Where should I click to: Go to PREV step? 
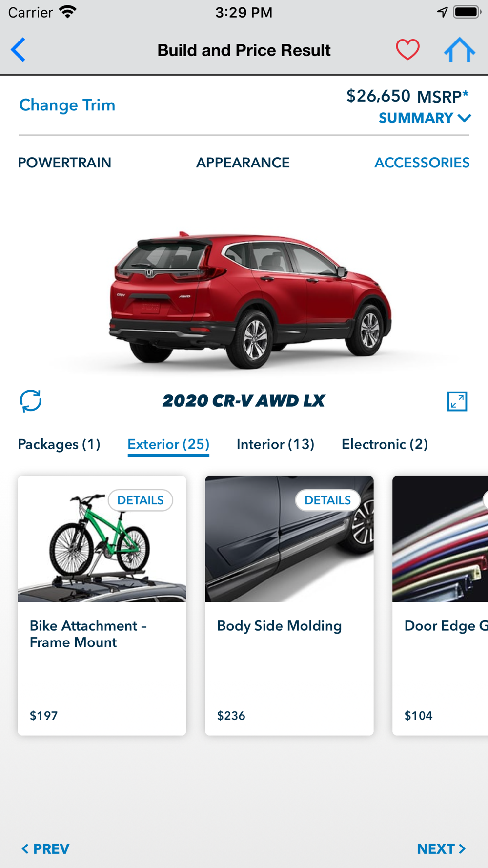(x=45, y=849)
